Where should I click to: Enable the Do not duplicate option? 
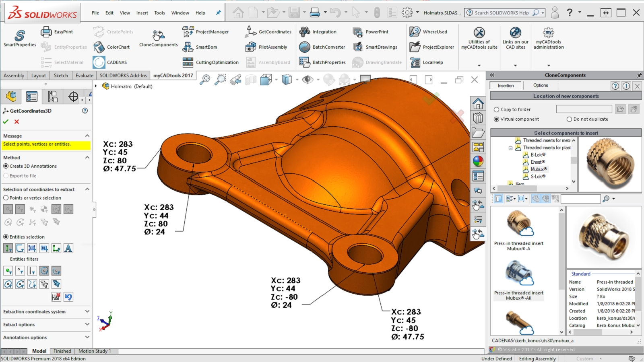click(x=569, y=119)
